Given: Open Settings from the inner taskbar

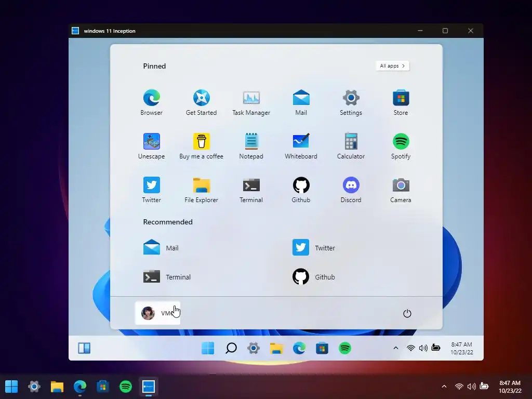Looking at the screenshot, I should click(254, 348).
